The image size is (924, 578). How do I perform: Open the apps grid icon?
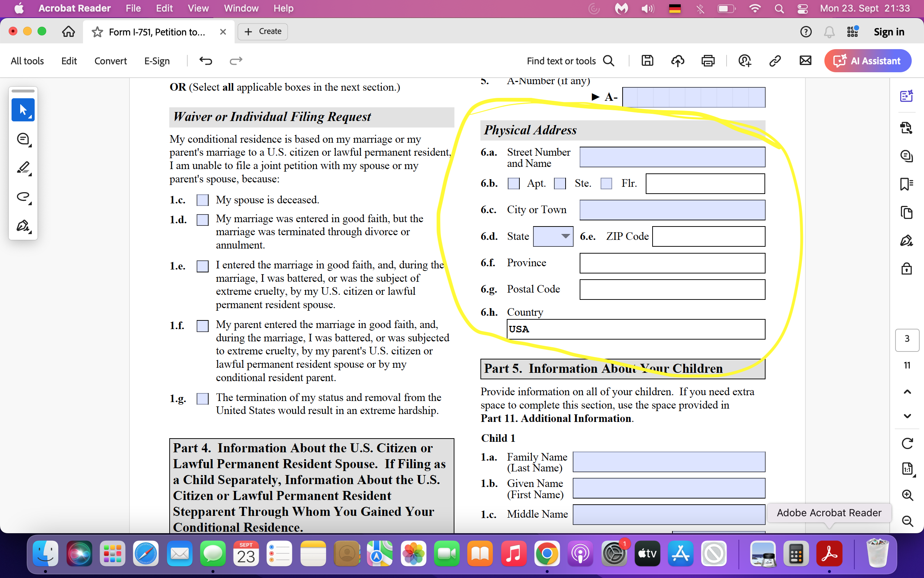(x=853, y=32)
